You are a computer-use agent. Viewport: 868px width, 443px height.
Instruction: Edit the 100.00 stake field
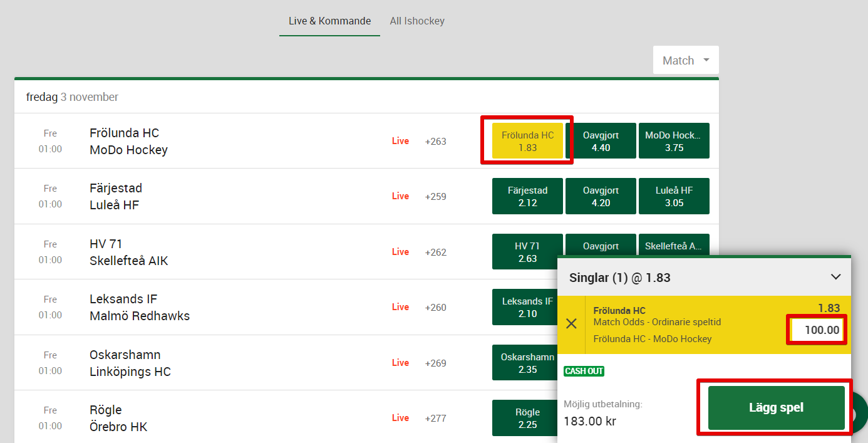click(817, 330)
